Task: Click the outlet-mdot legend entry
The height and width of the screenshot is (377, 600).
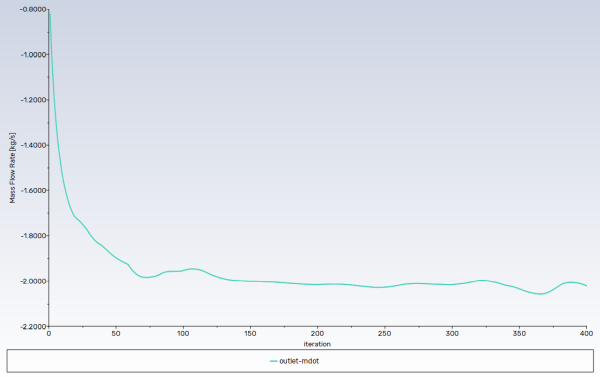Action: click(294, 361)
